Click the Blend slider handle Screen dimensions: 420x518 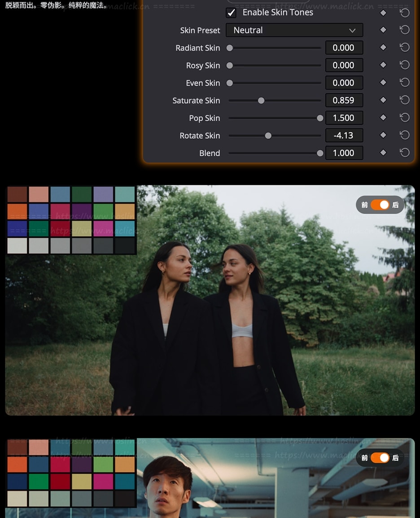pyautogui.click(x=320, y=153)
